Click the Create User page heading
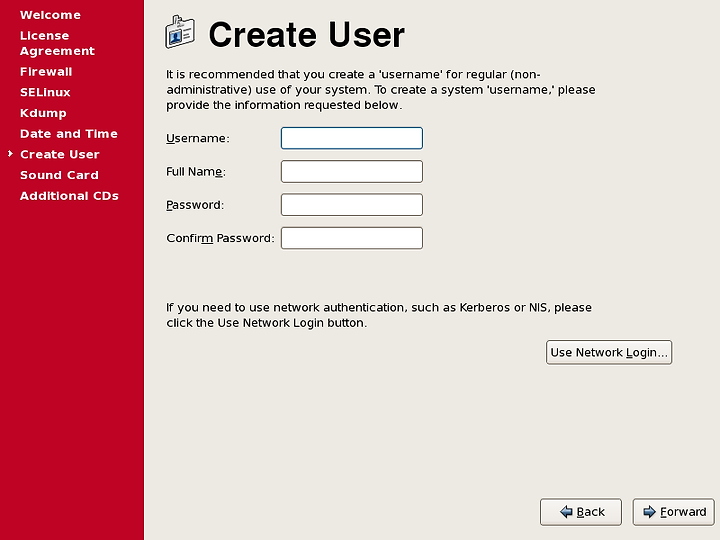The width and height of the screenshot is (720, 540). (x=306, y=34)
